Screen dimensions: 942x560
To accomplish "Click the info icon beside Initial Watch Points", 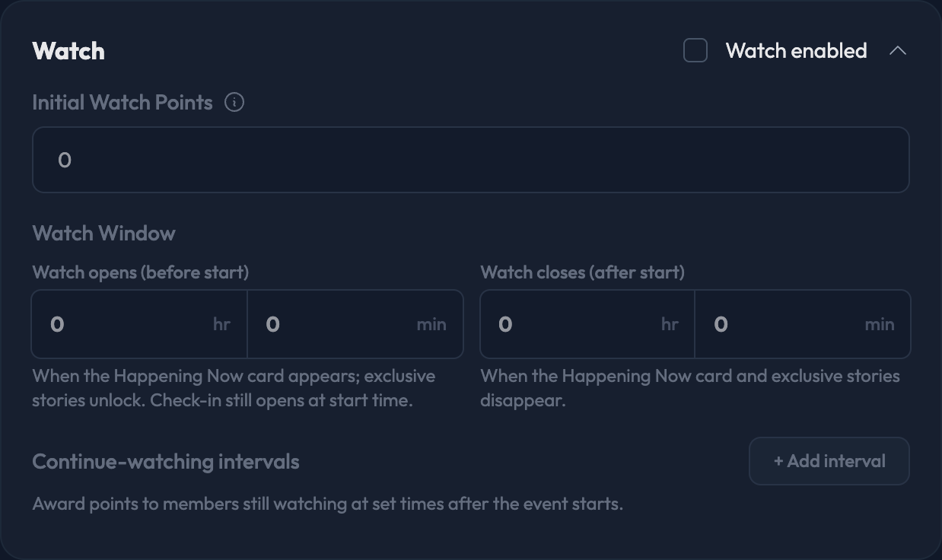I will coord(234,102).
